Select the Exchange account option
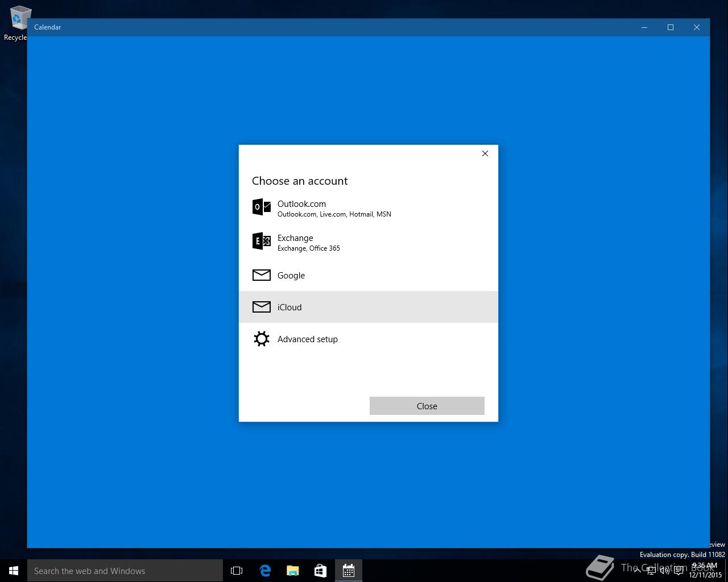 pyautogui.click(x=368, y=242)
